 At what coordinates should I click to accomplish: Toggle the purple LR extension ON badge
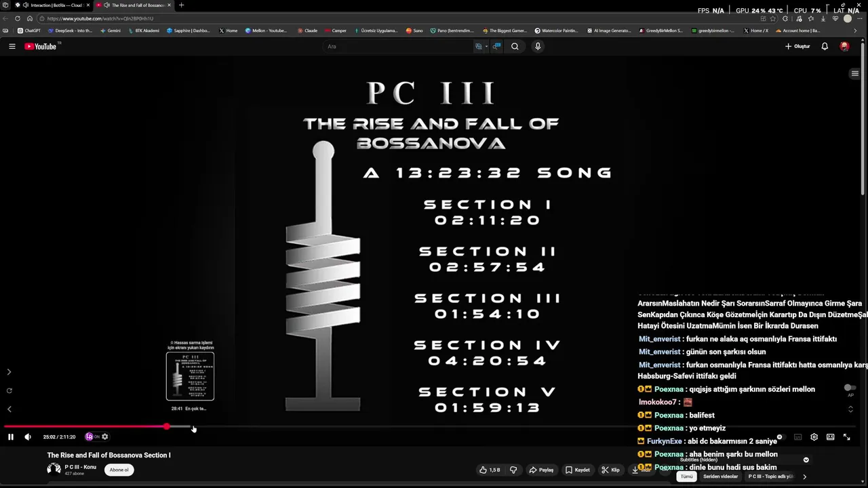click(92, 437)
